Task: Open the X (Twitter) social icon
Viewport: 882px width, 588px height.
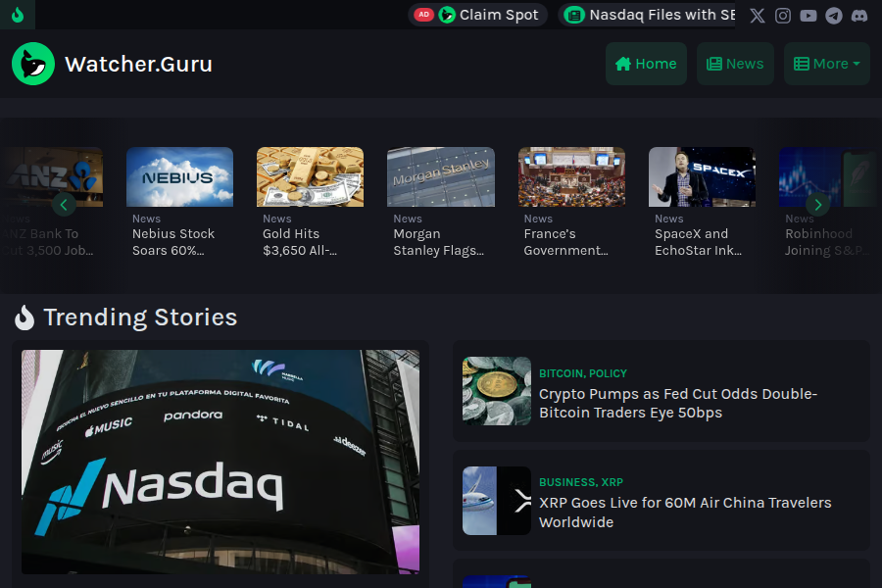Action: (758, 16)
